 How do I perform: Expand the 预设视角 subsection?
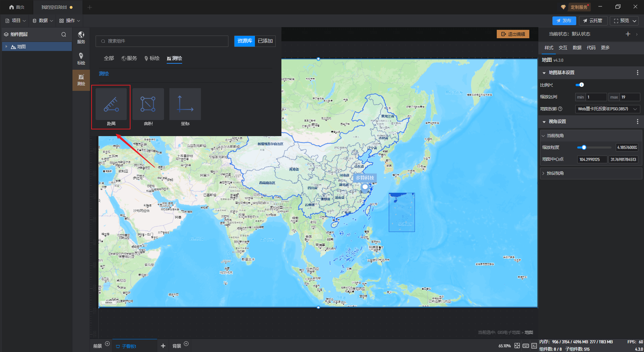pos(543,173)
